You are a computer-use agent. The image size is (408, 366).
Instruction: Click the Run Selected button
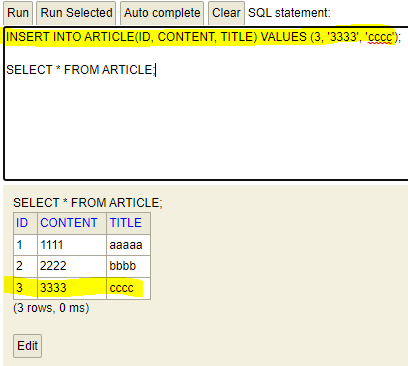[x=76, y=13]
